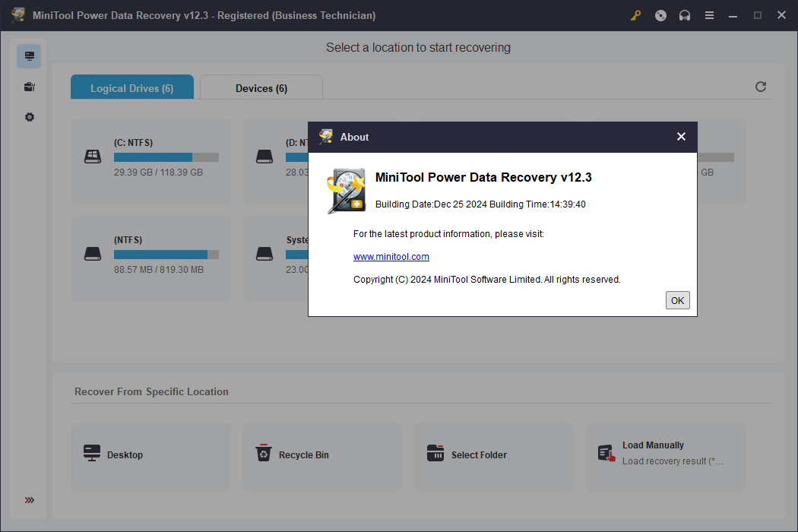Click the 819.30 MB NTFS partition usage bar
798x532 pixels.
pos(166,255)
